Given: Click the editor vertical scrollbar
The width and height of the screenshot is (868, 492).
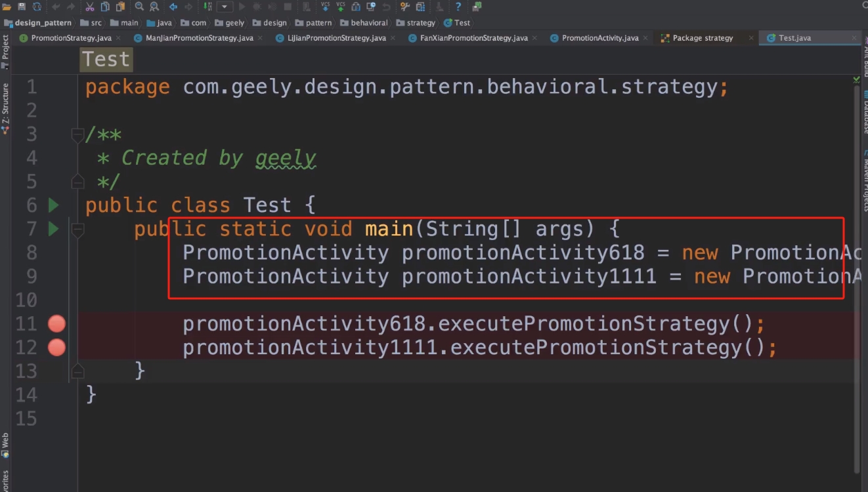Looking at the screenshot, I should 856,279.
